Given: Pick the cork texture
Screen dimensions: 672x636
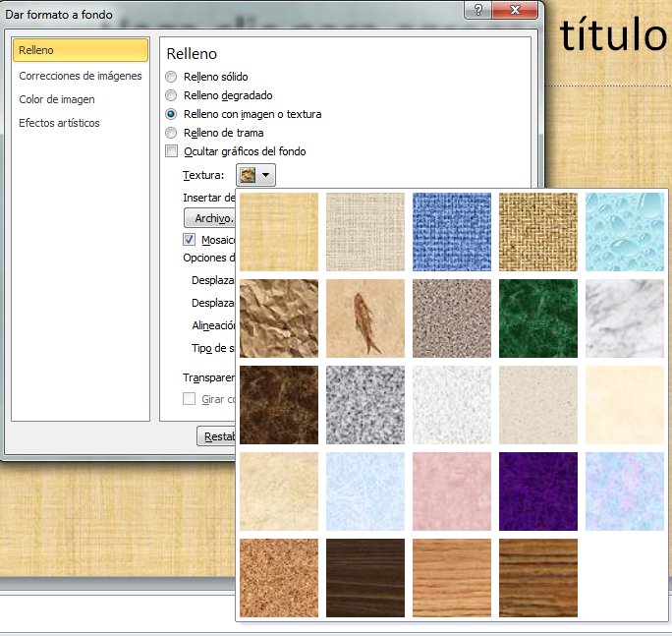Looking at the screenshot, I should point(279,578).
